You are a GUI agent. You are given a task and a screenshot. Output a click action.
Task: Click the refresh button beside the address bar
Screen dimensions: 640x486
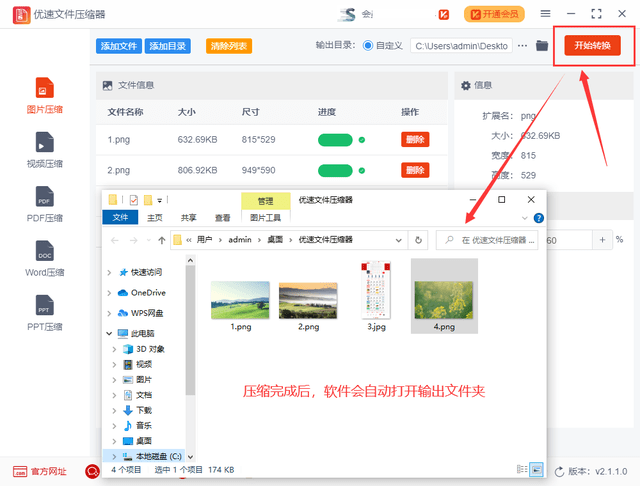[x=419, y=240]
